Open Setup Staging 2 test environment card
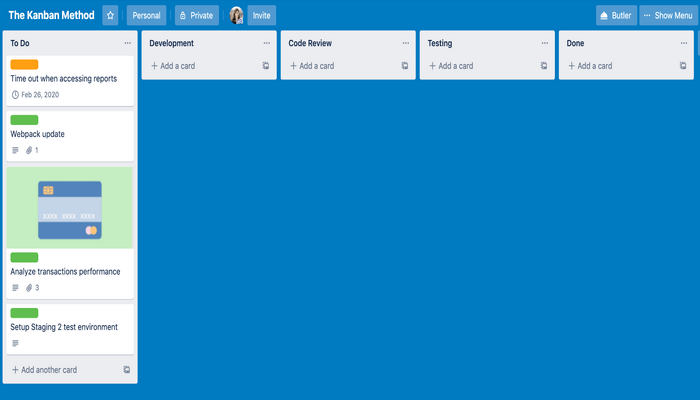700x400 pixels. coord(64,327)
